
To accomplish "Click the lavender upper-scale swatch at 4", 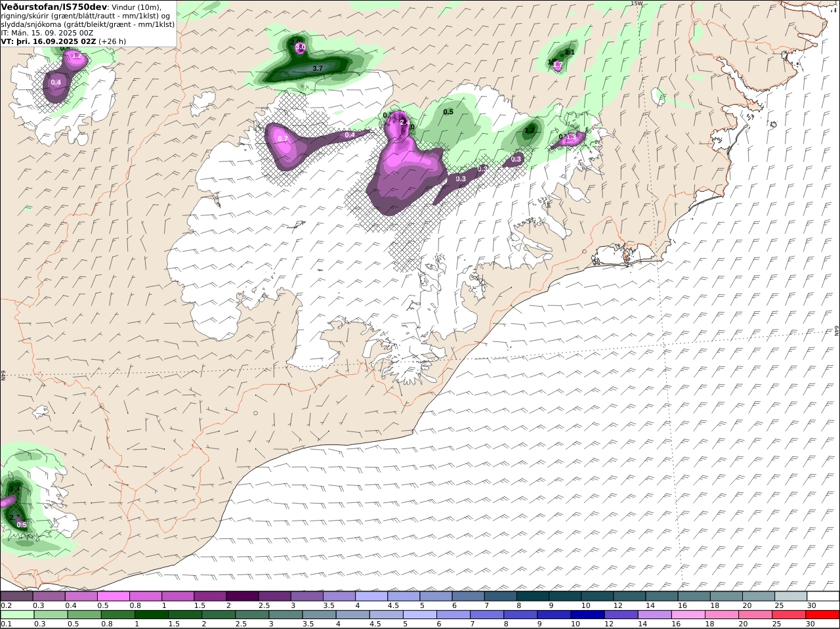I will click(x=371, y=596).
